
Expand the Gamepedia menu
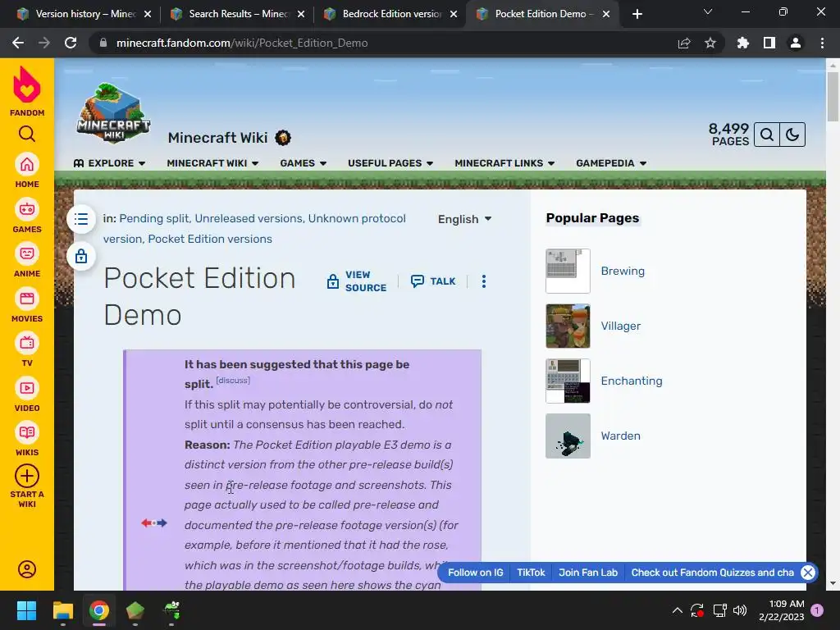point(611,163)
